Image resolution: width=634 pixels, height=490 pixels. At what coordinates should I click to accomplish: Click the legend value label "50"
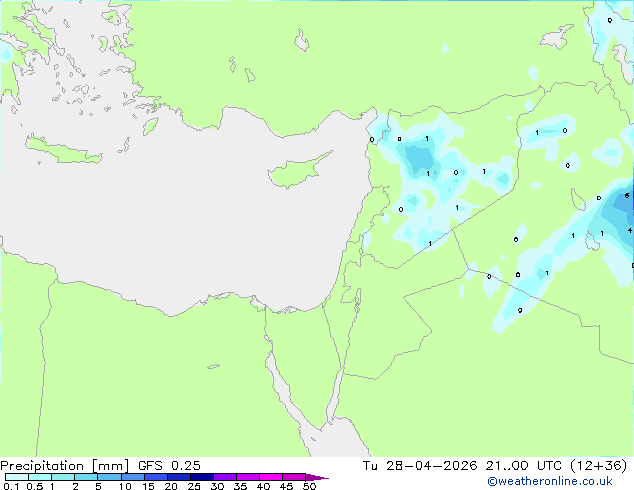[310, 486]
